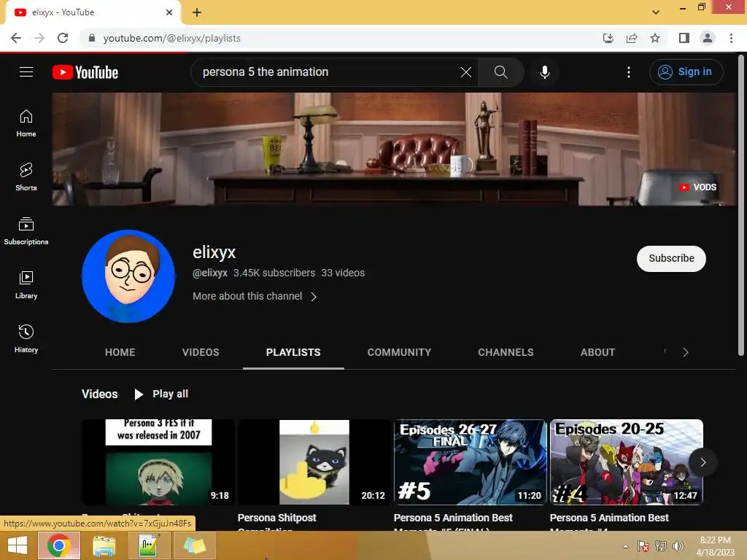
Task: Clear the search query with X
Action: [466, 72]
